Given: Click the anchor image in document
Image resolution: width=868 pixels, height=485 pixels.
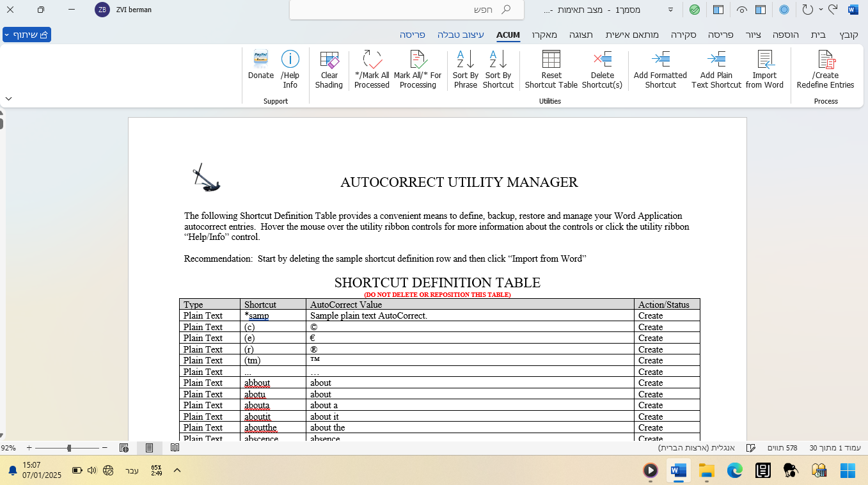Looking at the screenshot, I should (205, 177).
